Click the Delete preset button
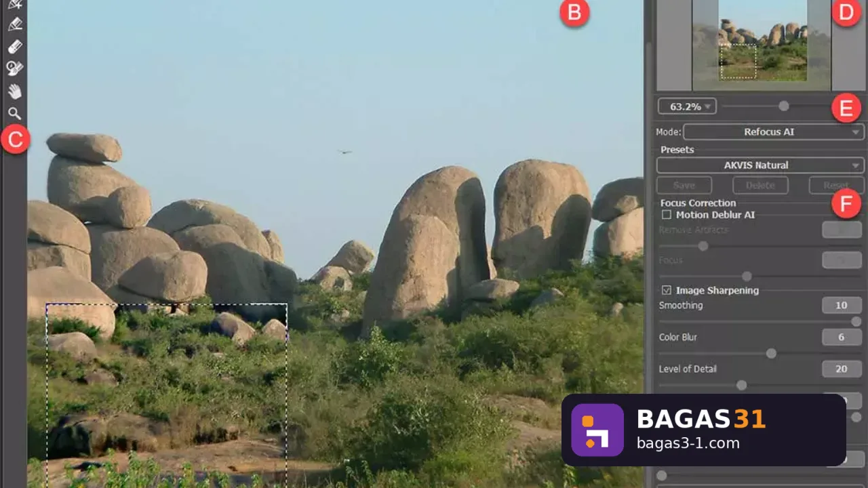 point(760,185)
